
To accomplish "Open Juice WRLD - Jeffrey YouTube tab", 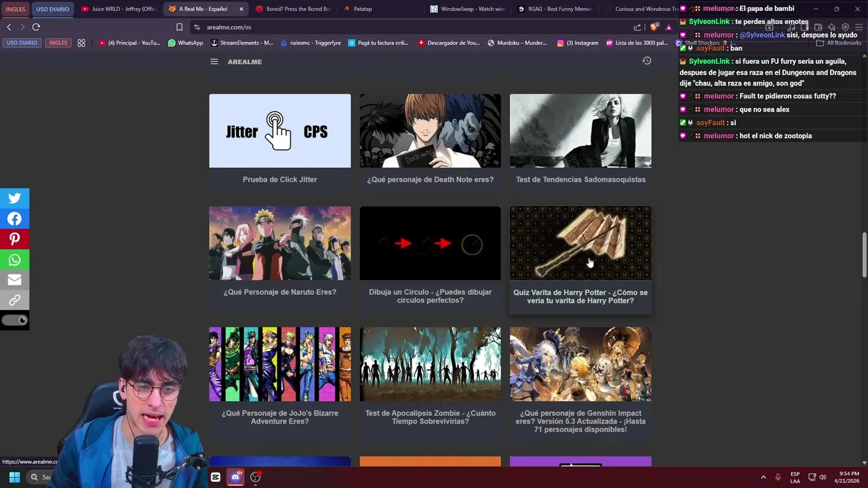I will click(119, 9).
